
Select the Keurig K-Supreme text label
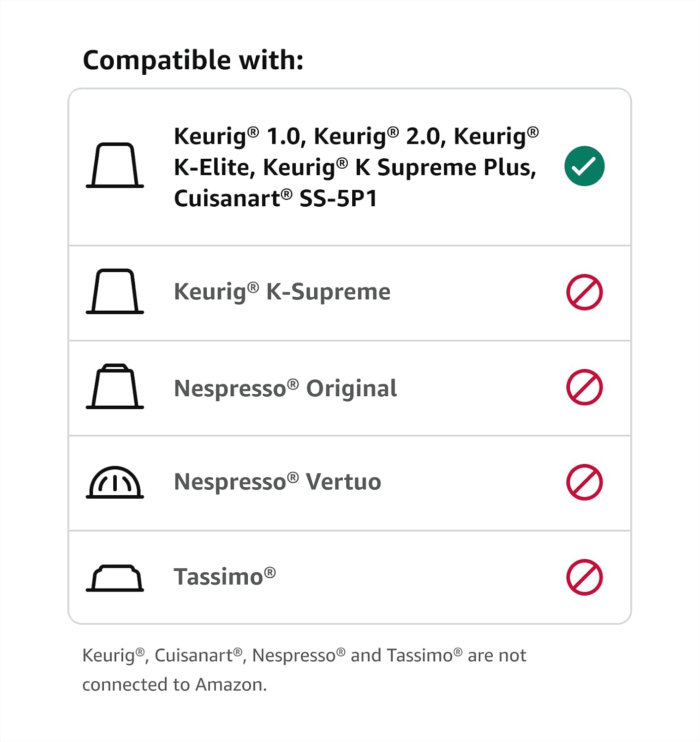(282, 292)
